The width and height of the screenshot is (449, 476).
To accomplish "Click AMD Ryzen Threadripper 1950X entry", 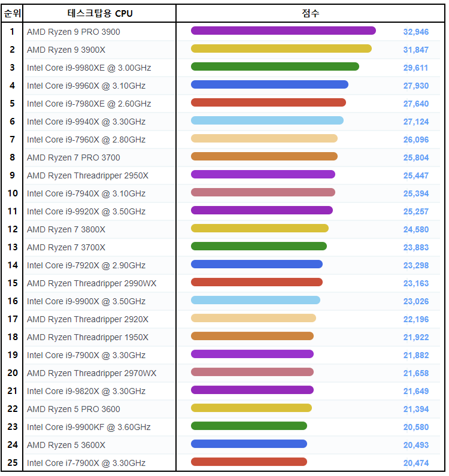I will [x=87, y=337].
